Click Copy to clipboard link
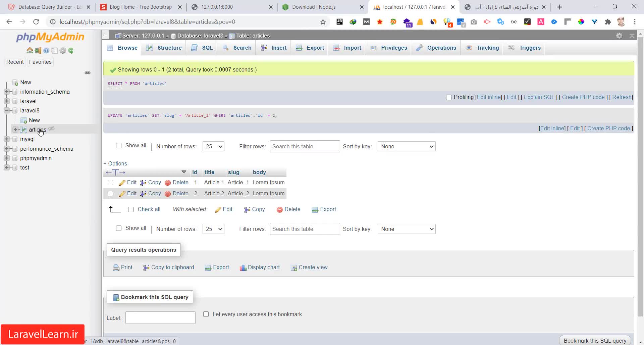The height and width of the screenshot is (345, 644). 172,267
